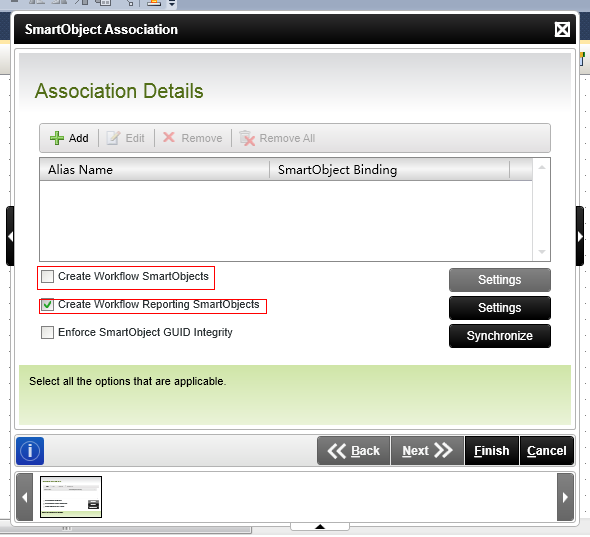Screen dimensions: 590x537
Task: Collapse thumbnail strip with bottom up-arrow
Action: click(x=320, y=526)
